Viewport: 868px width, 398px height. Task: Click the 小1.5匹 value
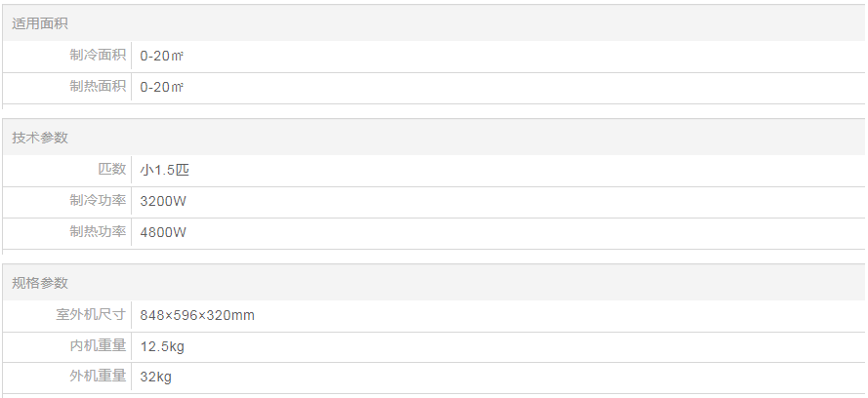click(164, 171)
